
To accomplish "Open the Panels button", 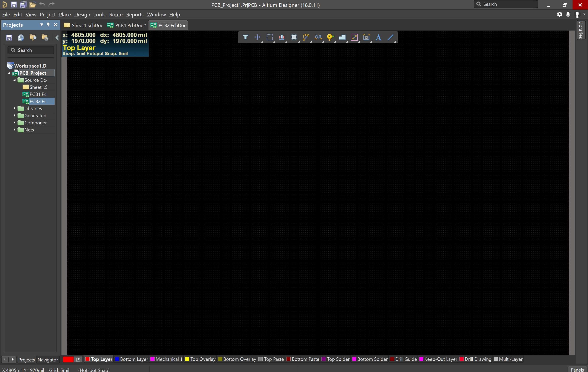I will pos(577,370).
